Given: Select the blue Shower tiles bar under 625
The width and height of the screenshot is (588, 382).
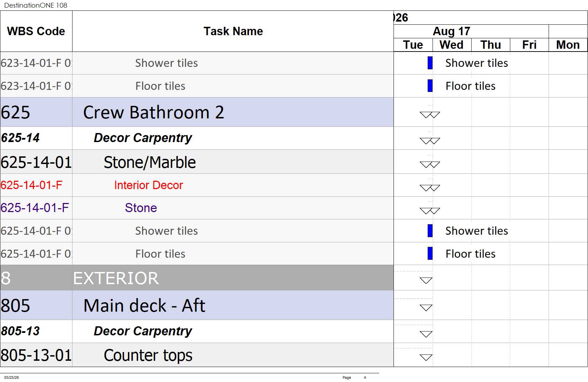Looking at the screenshot, I should pyautogui.click(x=430, y=231).
